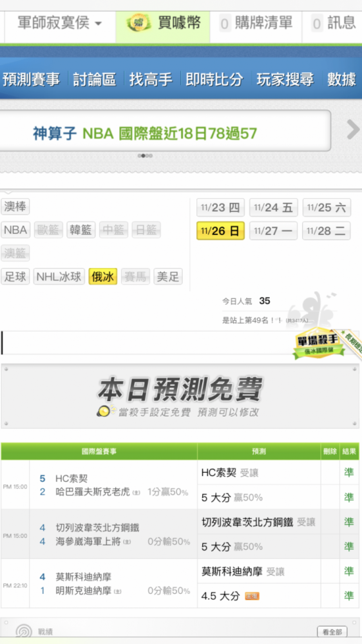The width and height of the screenshot is (362, 644).
Task: Select 找高手 in navigation bar
Action: pyautogui.click(x=151, y=79)
